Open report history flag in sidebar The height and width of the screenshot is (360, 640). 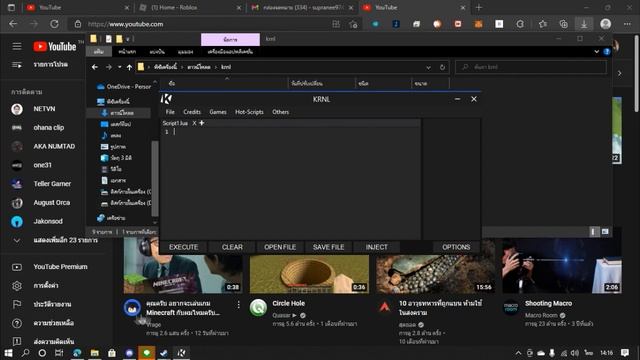17,304
